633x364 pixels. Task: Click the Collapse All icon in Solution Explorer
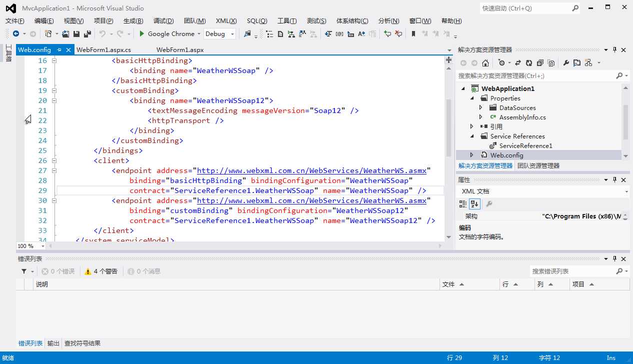540,63
